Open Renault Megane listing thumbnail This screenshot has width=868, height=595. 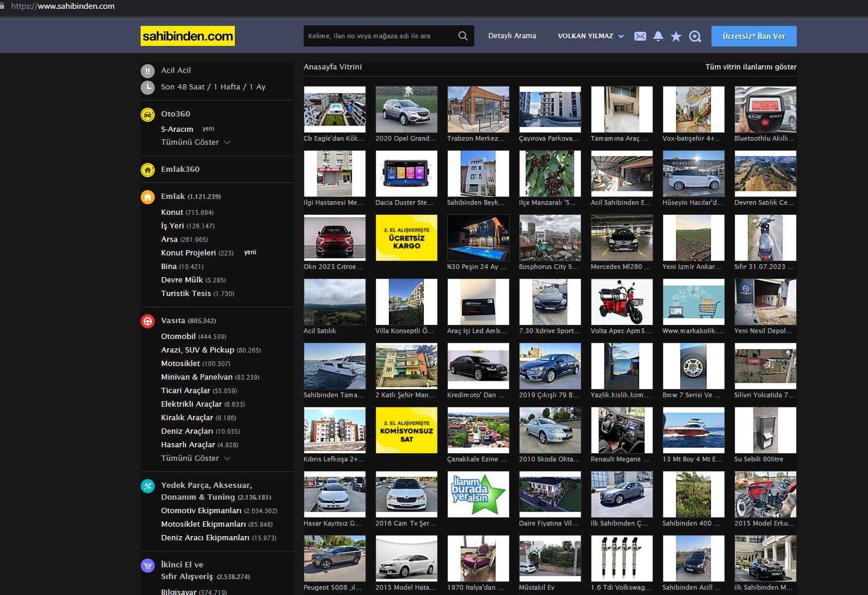pos(622,430)
